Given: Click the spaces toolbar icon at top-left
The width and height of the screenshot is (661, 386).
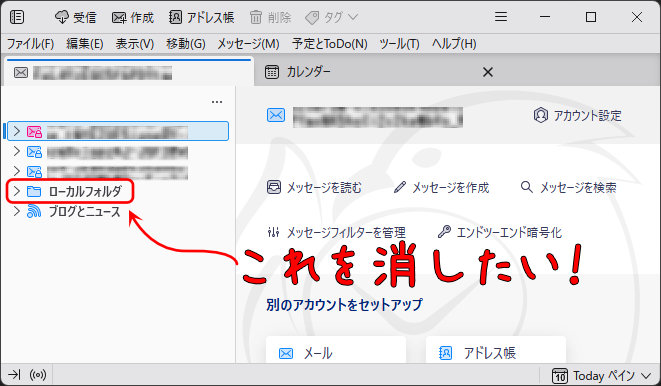Looking at the screenshot, I should point(17,17).
